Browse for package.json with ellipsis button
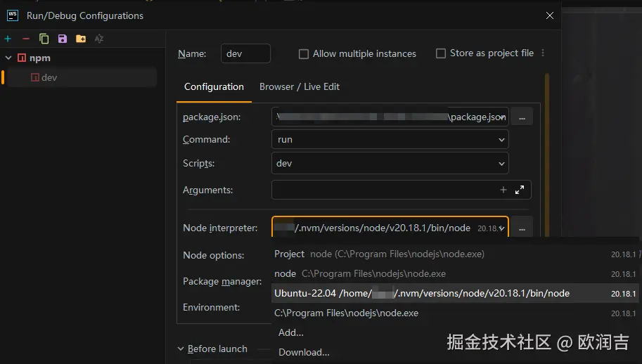Image resolution: width=642 pixels, height=364 pixels. [x=522, y=117]
